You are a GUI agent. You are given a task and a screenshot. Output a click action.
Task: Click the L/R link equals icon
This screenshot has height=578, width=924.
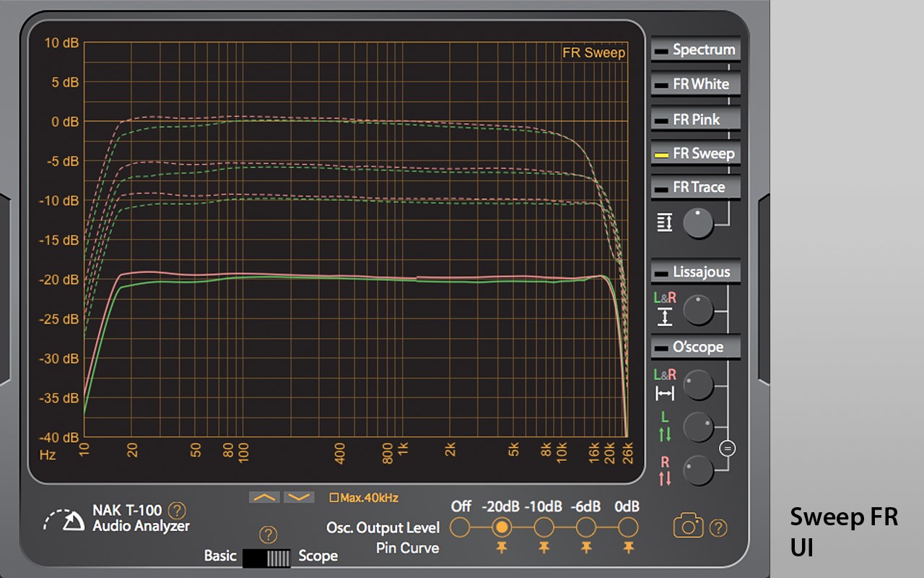point(728,449)
